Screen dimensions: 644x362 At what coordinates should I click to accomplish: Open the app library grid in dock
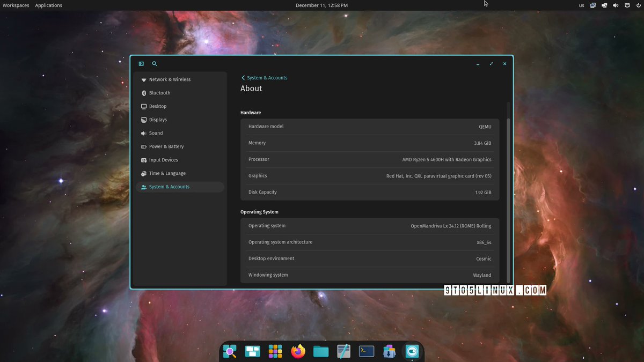(x=275, y=351)
